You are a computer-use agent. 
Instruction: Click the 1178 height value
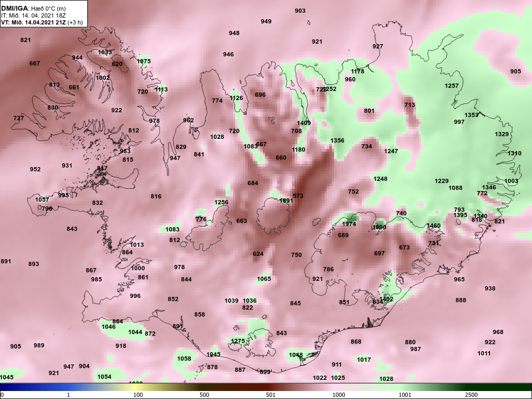(x=358, y=71)
